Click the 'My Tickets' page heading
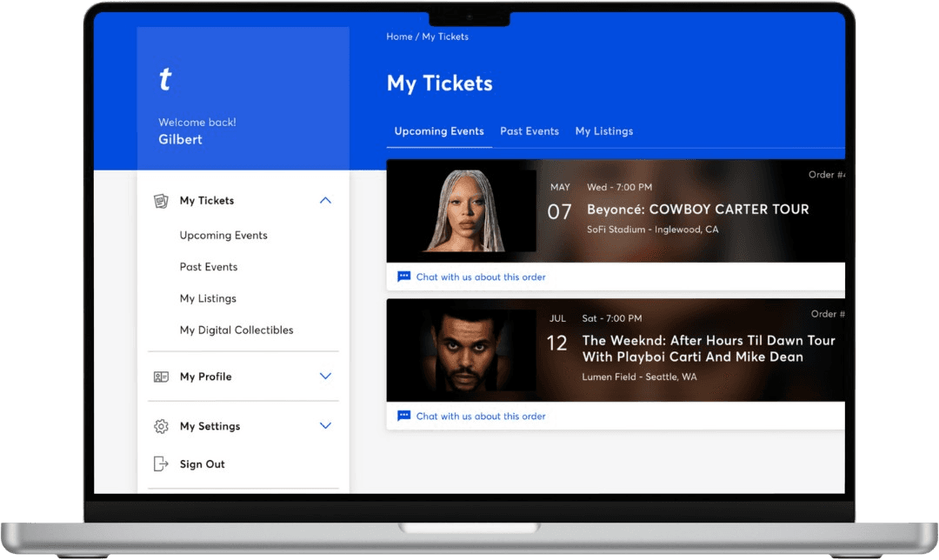 coord(440,83)
